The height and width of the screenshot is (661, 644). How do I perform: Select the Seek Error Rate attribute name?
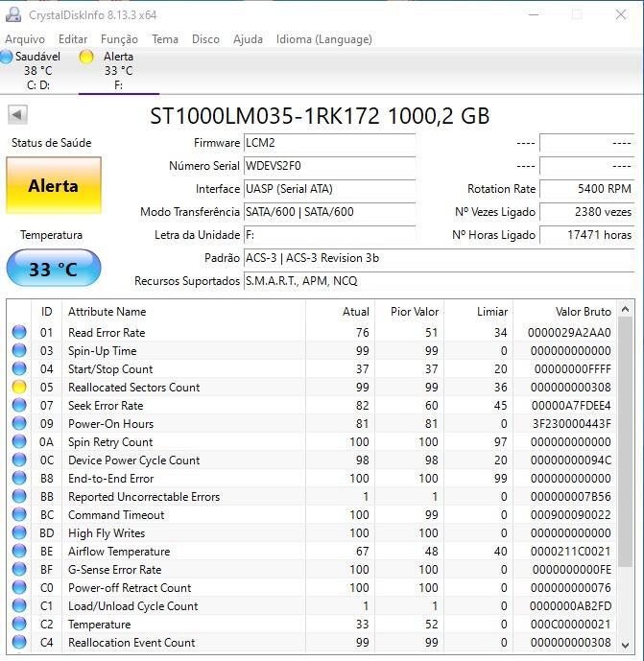pos(106,406)
